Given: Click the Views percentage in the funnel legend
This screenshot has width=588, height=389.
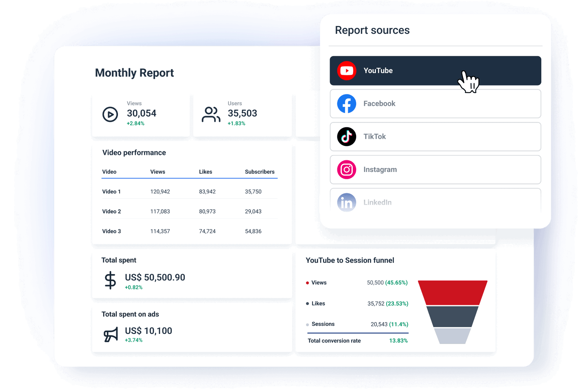Looking at the screenshot, I should coord(396,282).
